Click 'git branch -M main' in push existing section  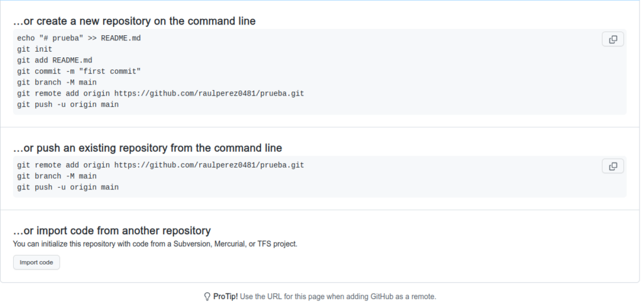57,176
